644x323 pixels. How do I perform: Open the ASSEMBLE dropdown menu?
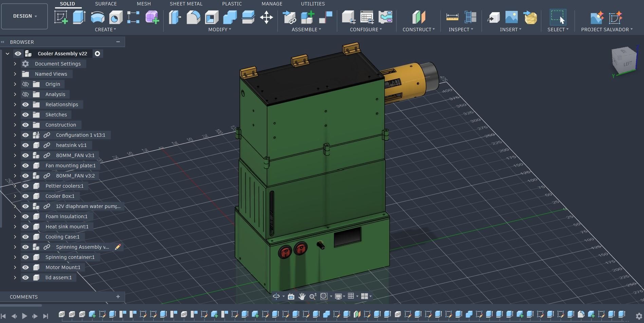point(306,30)
